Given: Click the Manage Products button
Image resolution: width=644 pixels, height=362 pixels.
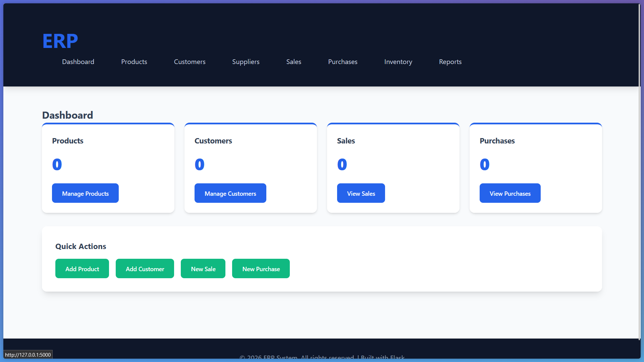Looking at the screenshot, I should (85, 193).
